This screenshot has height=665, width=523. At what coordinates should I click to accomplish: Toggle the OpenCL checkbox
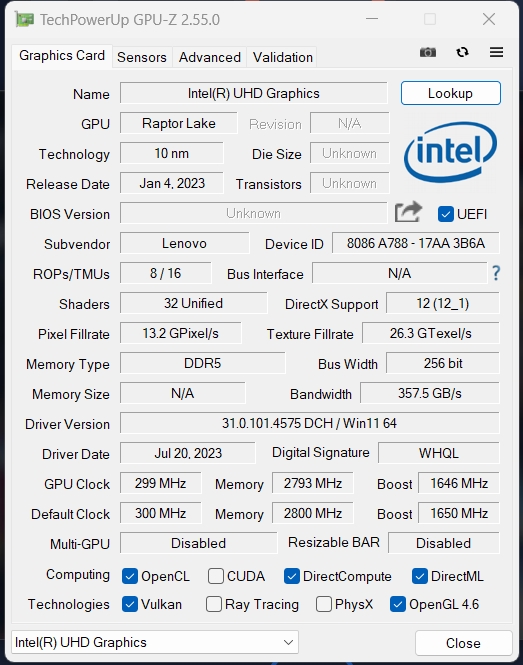(129, 576)
